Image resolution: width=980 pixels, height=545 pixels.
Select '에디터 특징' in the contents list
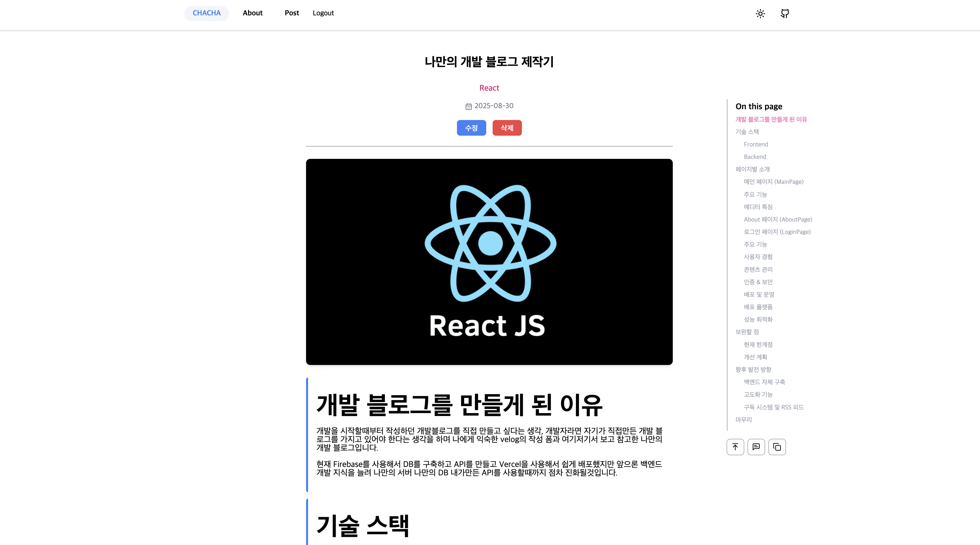click(758, 207)
